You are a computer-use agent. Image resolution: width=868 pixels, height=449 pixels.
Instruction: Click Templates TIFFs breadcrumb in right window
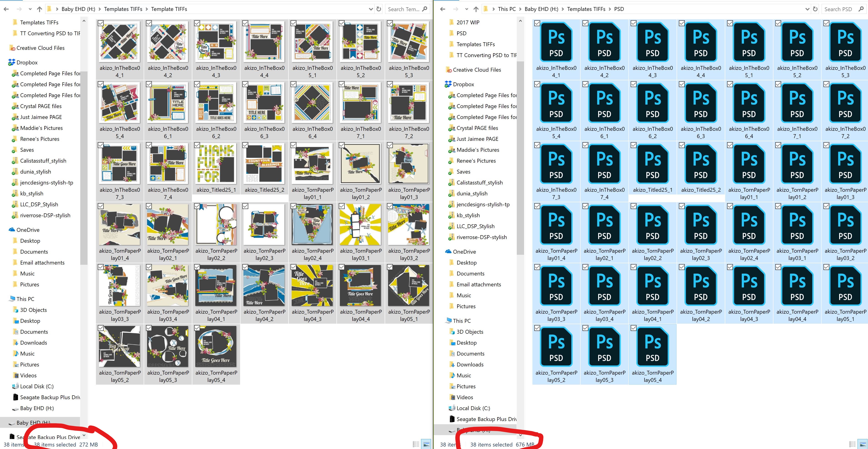click(x=586, y=9)
